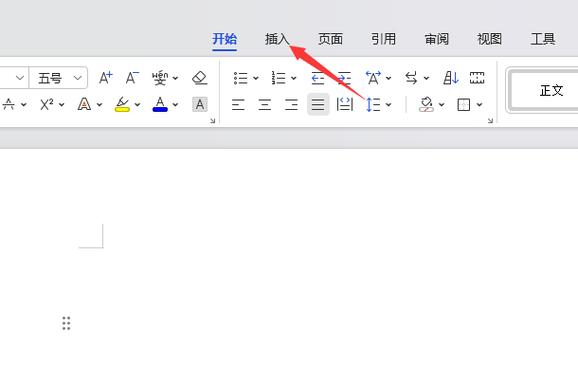Open the paragraph settings dialog launcher

pos(490,121)
